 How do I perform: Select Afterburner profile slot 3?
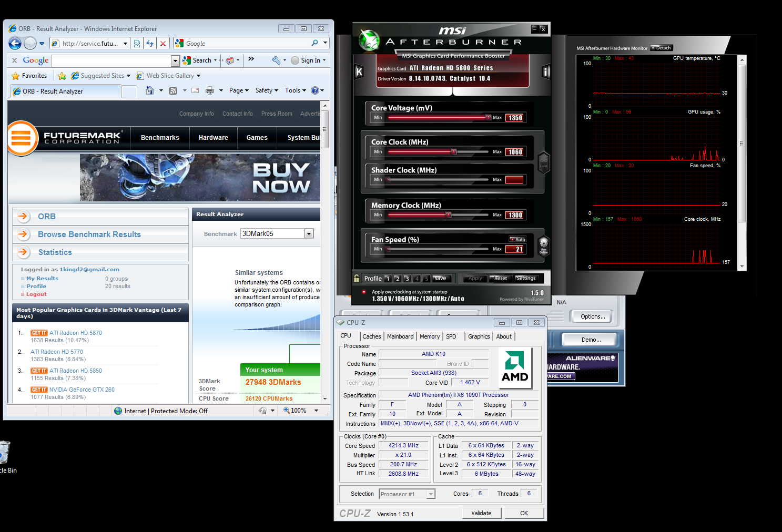tap(407, 279)
